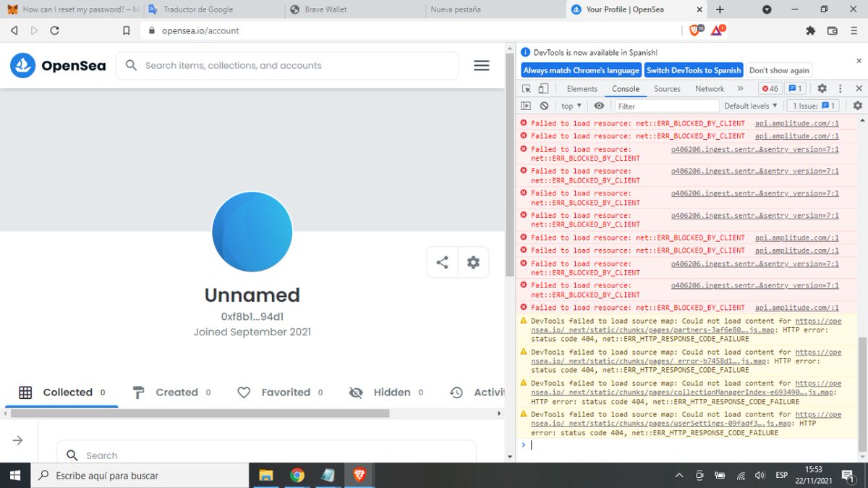Open the OpenSea hamburger menu
The image size is (868, 488).
pyautogui.click(x=482, y=65)
